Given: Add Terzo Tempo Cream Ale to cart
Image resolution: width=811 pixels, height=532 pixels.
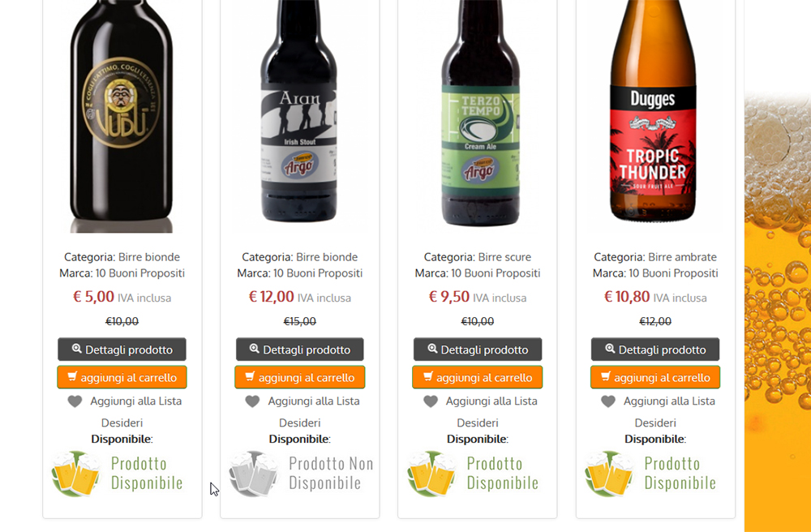Looking at the screenshot, I should (x=478, y=377).
